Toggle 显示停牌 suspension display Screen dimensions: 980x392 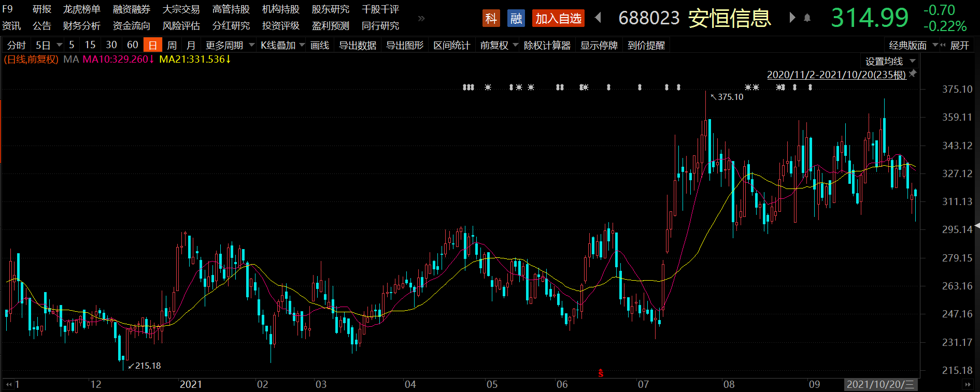599,46
